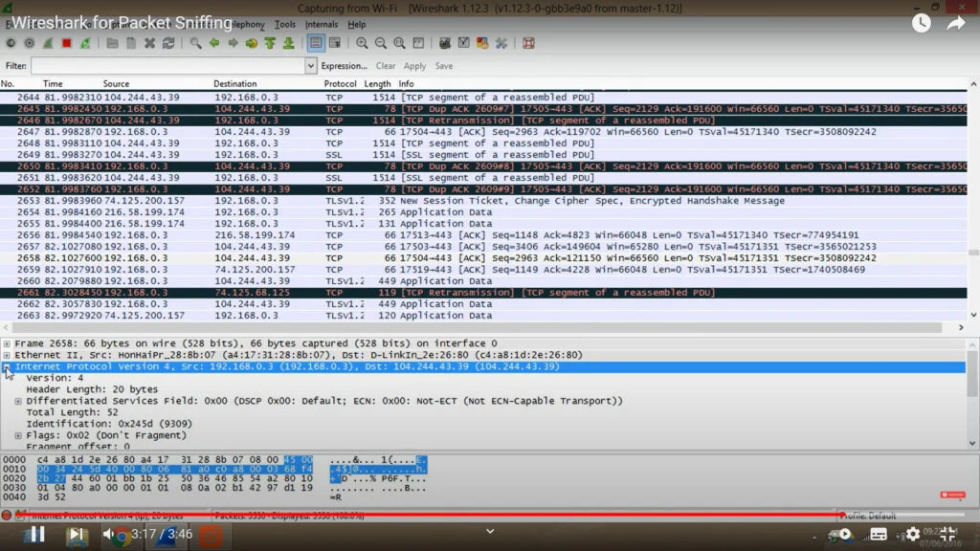Image resolution: width=980 pixels, height=551 pixels.
Task: Open expert info red status circle
Action: coord(7,516)
